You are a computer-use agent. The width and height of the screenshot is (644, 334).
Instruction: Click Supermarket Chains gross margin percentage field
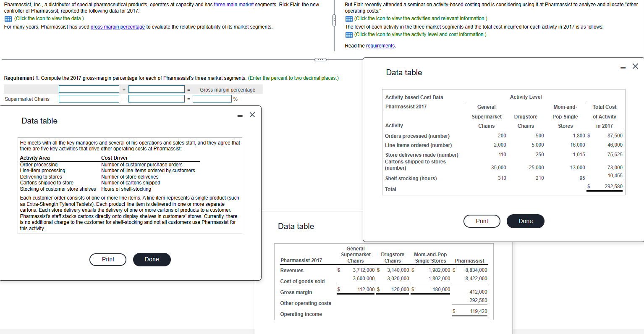point(213,99)
